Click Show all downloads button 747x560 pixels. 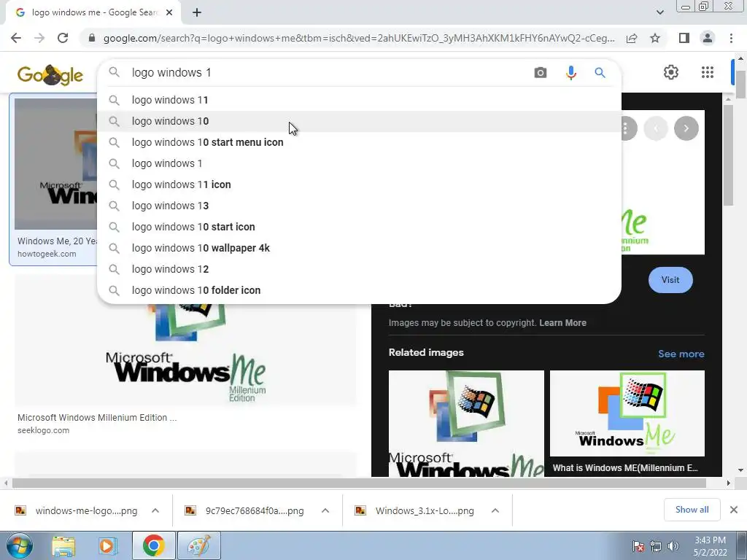pos(692,510)
